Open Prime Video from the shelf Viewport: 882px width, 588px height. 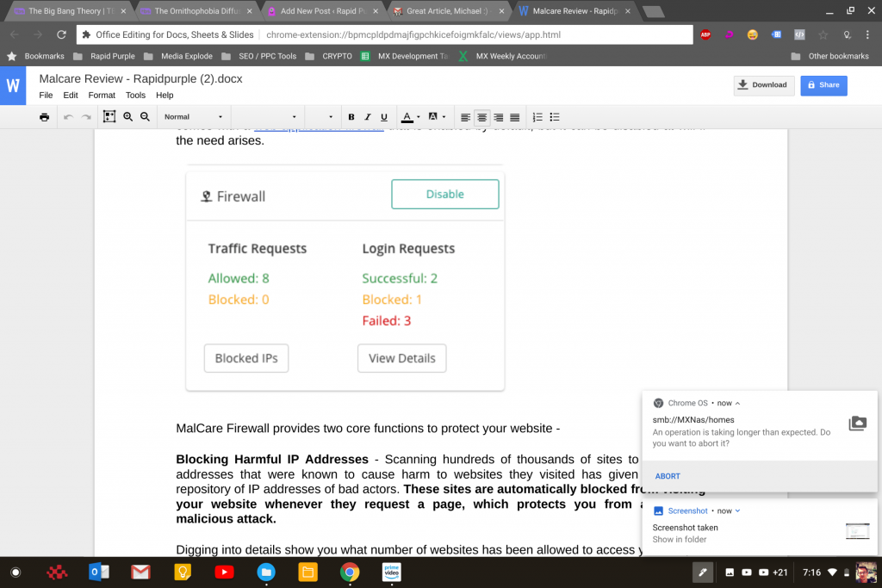[392, 573]
